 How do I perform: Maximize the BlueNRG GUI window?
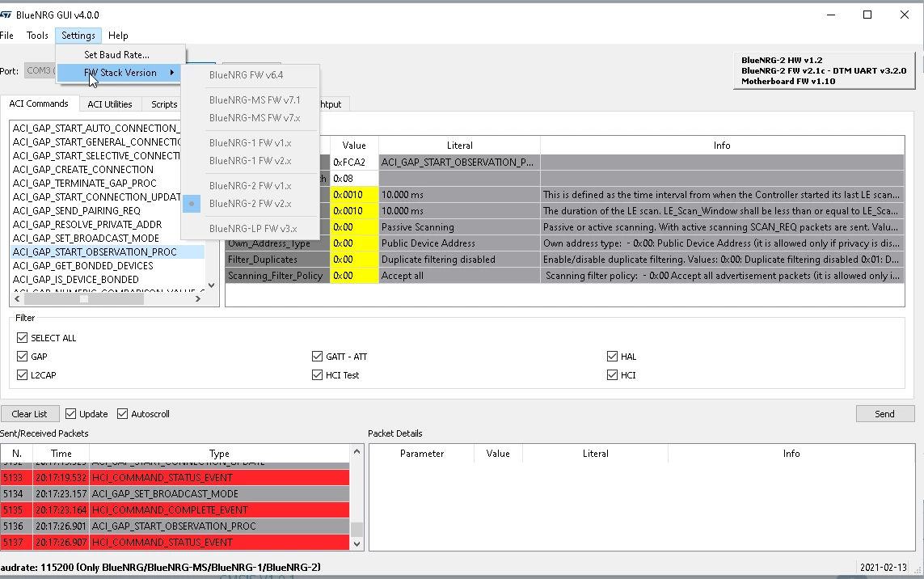pyautogui.click(x=867, y=15)
